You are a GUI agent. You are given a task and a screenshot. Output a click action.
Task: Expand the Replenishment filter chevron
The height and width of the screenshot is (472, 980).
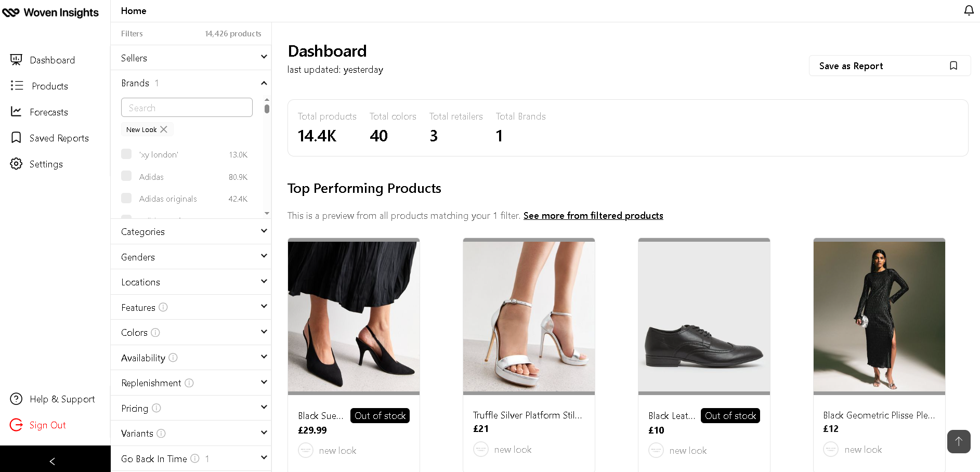pos(264,382)
